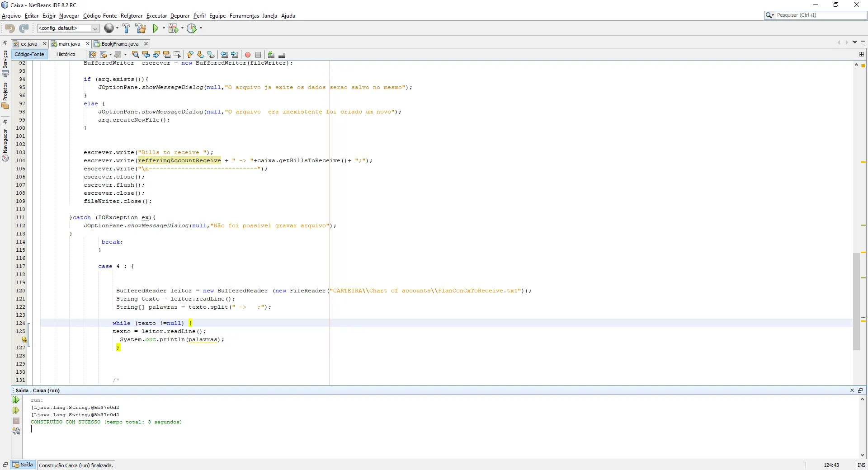868x470 pixels.
Task: Switch to the BookjFrame.java tab
Action: [120, 44]
